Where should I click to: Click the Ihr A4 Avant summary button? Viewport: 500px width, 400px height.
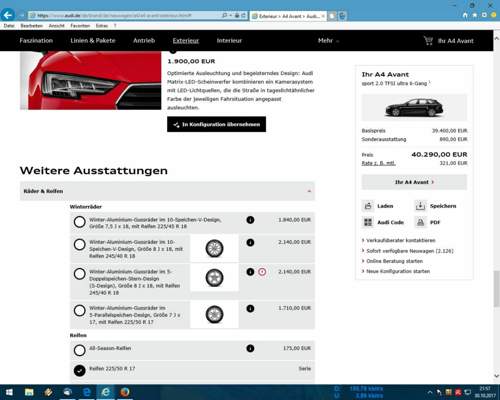(414, 182)
